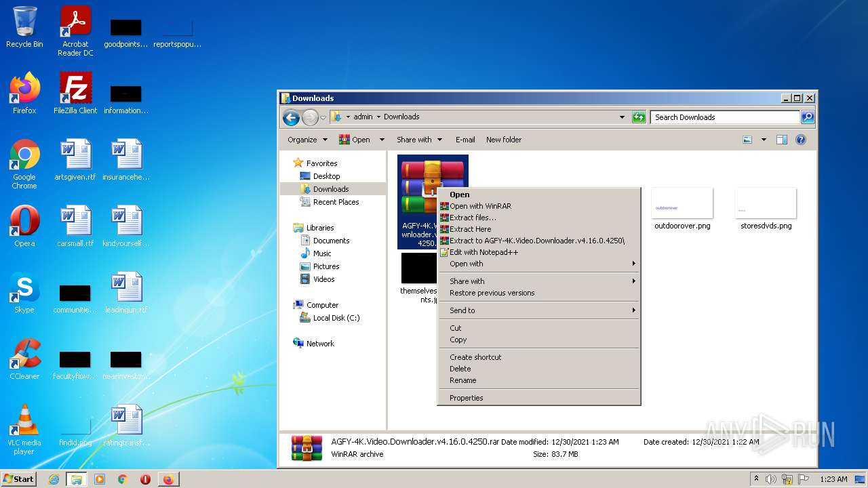Image resolution: width=868 pixels, height=488 pixels.
Task: Click Firefox icon in taskbar
Action: 168,479
